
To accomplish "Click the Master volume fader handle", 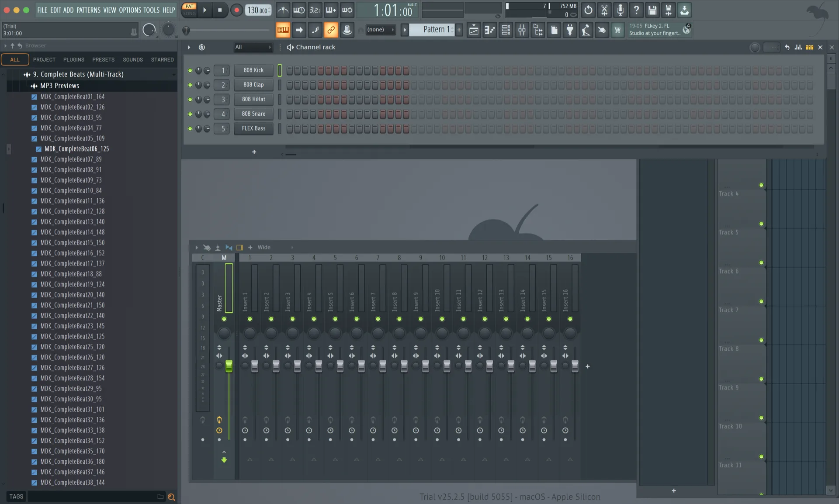I will tap(229, 366).
